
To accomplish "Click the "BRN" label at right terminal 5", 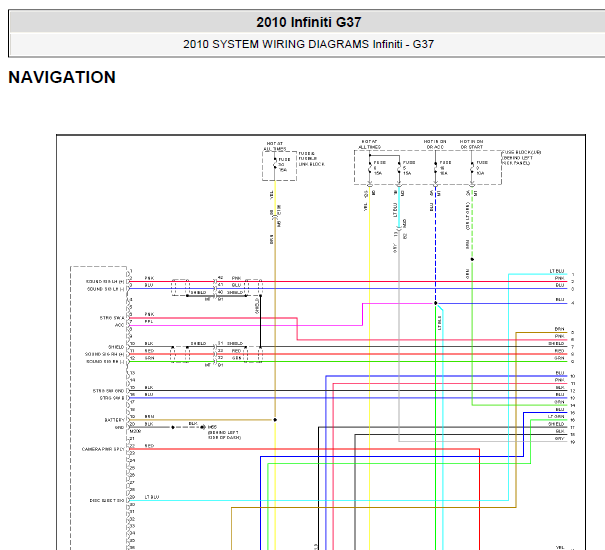I will coord(559,329).
